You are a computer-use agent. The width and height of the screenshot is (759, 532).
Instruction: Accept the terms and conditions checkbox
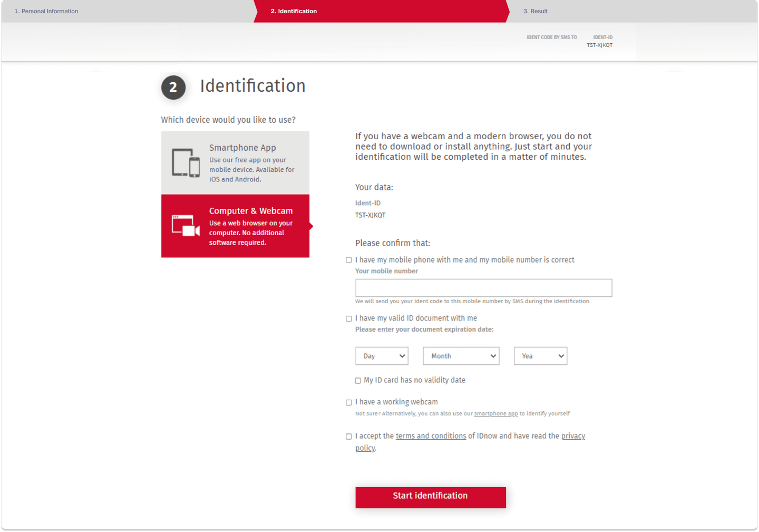349,437
